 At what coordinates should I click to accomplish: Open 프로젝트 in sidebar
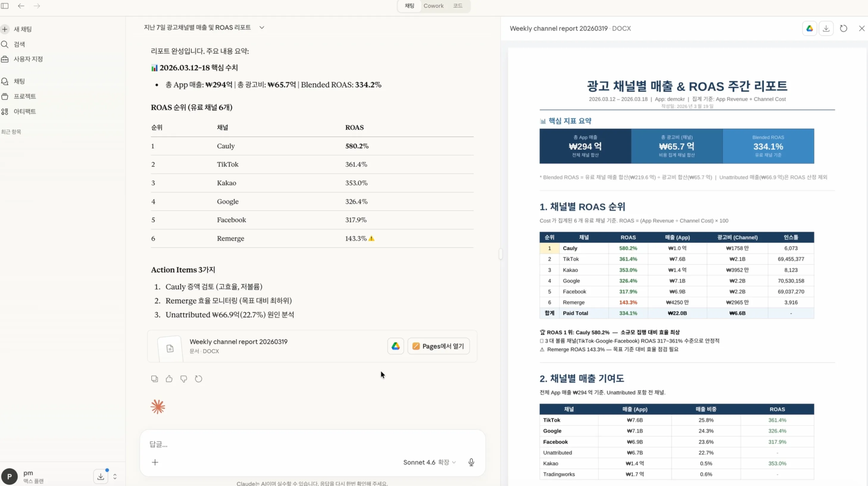tap(18, 96)
